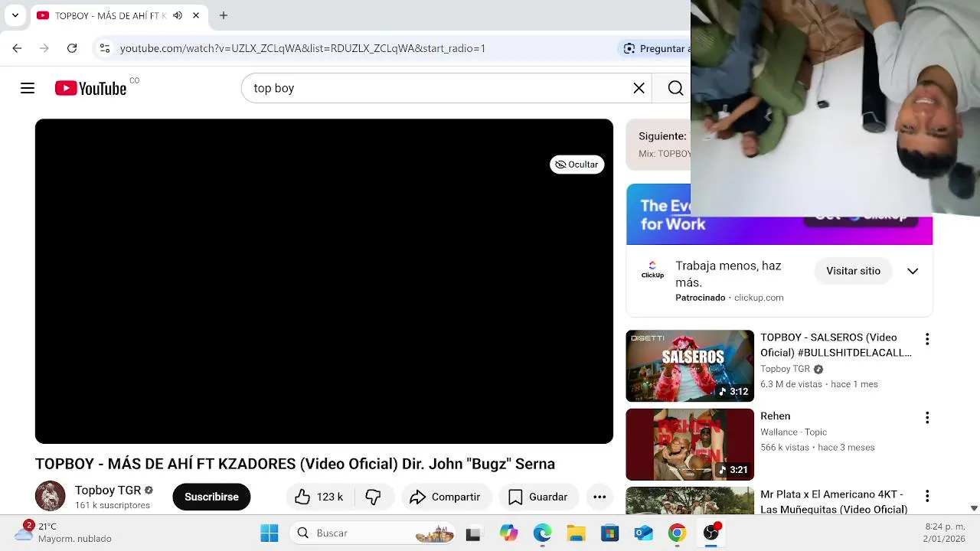The height and width of the screenshot is (551, 980).
Task: Select the browser address bar URL
Action: [302, 48]
